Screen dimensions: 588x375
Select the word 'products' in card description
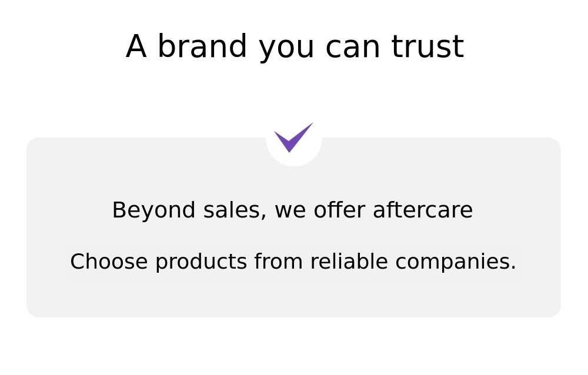tap(201, 262)
